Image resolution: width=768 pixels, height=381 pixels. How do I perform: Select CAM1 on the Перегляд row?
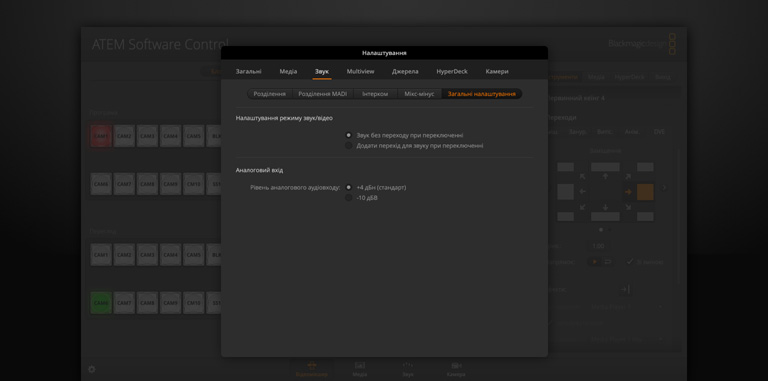coord(101,255)
